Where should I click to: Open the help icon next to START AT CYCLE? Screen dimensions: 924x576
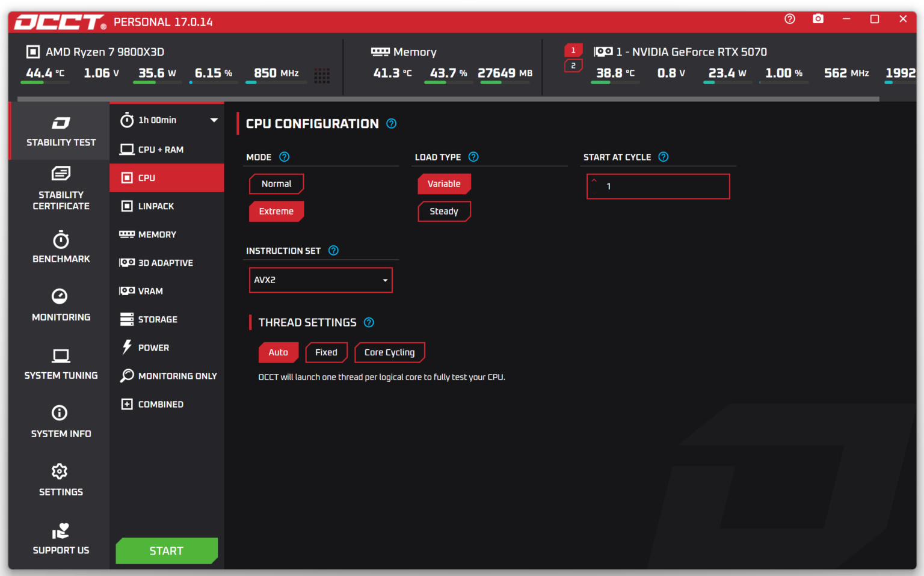tap(664, 157)
